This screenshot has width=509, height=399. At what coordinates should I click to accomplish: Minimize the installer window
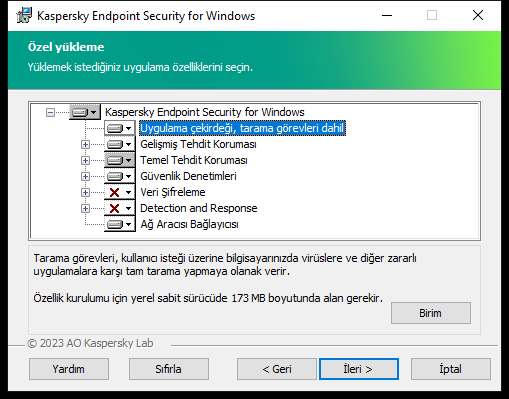pyautogui.click(x=387, y=15)
